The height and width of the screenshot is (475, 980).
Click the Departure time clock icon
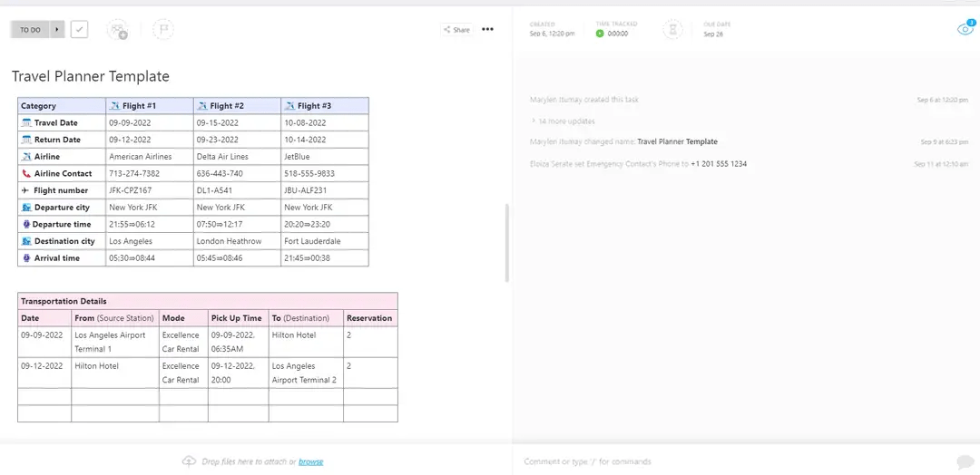[26, 224]
